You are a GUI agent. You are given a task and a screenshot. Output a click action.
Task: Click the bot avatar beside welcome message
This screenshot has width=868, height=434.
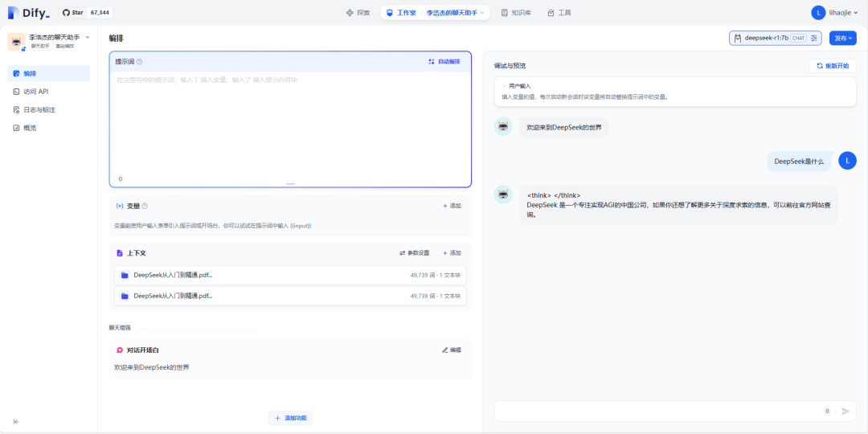click(x=502, y=127)
